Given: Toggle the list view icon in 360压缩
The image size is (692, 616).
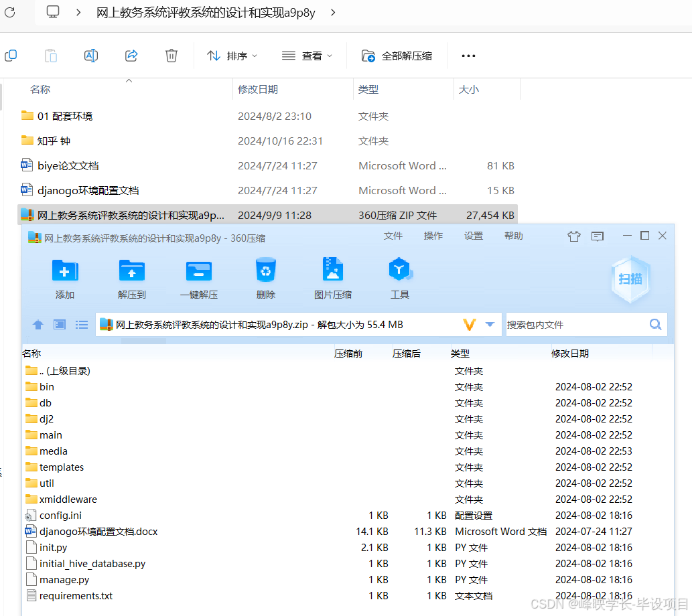Looking at the screenshot, I should tap(81, 324).
